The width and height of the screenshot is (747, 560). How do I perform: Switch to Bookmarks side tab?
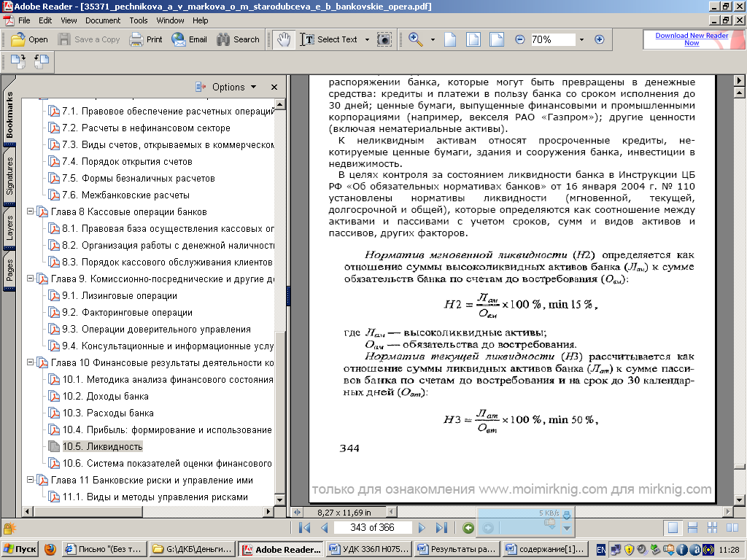pos(9,114)
